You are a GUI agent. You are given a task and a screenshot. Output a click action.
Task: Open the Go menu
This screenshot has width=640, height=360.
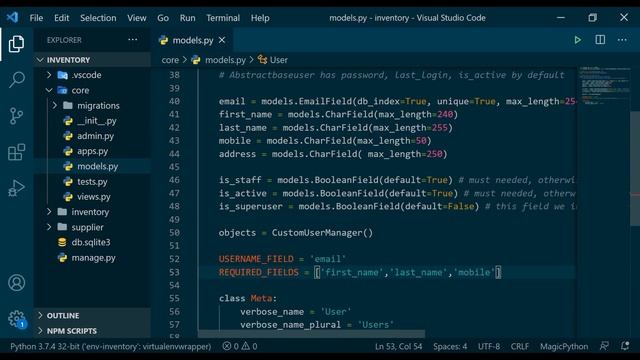[163, 18]
